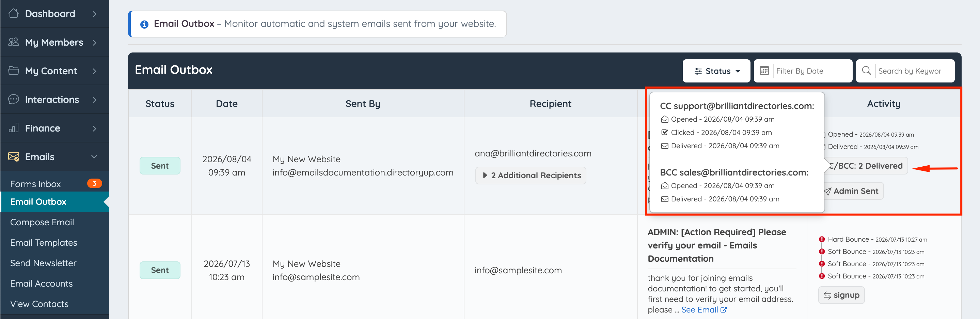Click the Dashboard home icon
980x319 pixels.
pyautogui.click(x=14, y=13)
